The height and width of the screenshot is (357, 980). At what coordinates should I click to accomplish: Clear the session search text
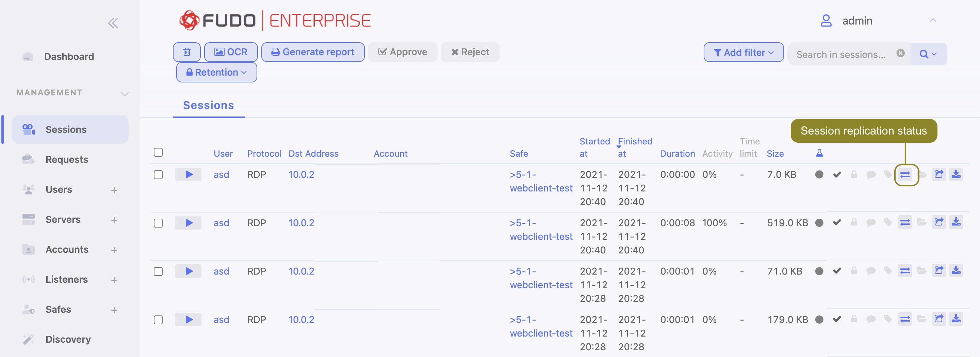900,53
